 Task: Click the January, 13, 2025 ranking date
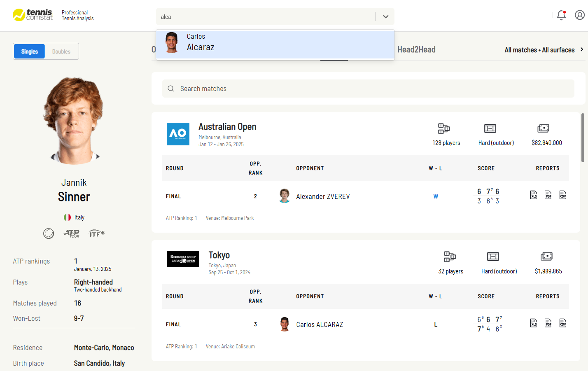tap(93, 269)
